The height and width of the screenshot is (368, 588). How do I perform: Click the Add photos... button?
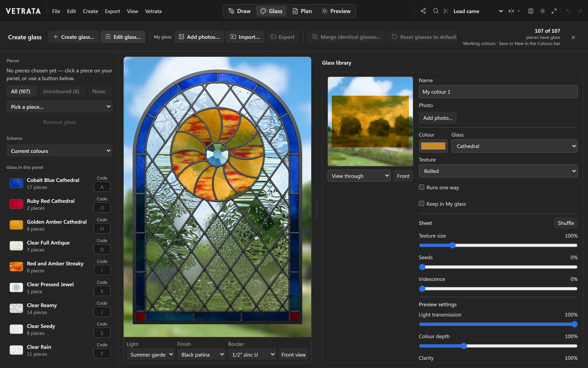pos(199,37)
